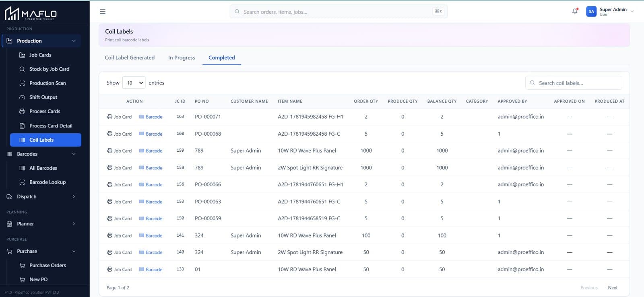
Task: Switch to In Progress tab
Action: point(182,58)
